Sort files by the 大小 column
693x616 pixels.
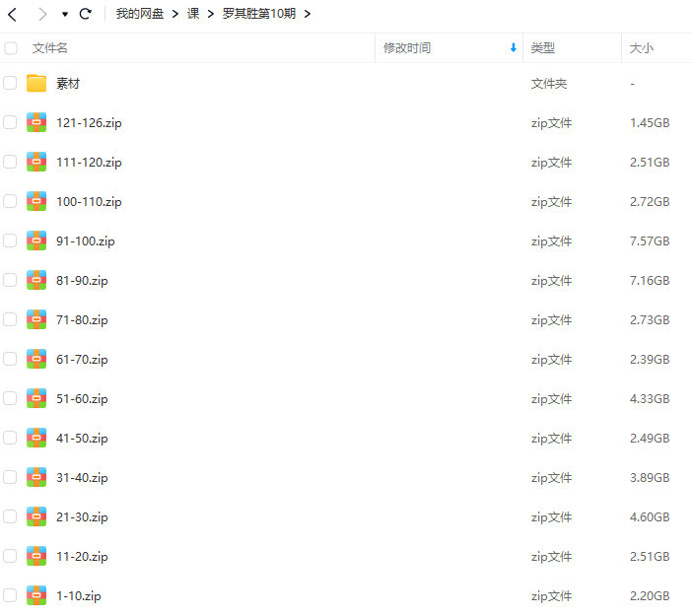point(642,47)
